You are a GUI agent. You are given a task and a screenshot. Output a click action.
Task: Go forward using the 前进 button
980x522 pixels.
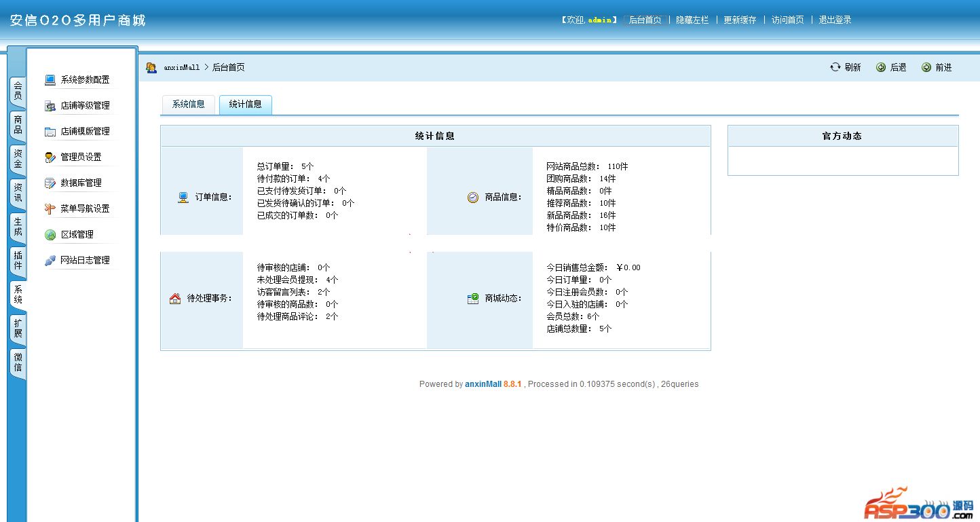tap(937, 67)
